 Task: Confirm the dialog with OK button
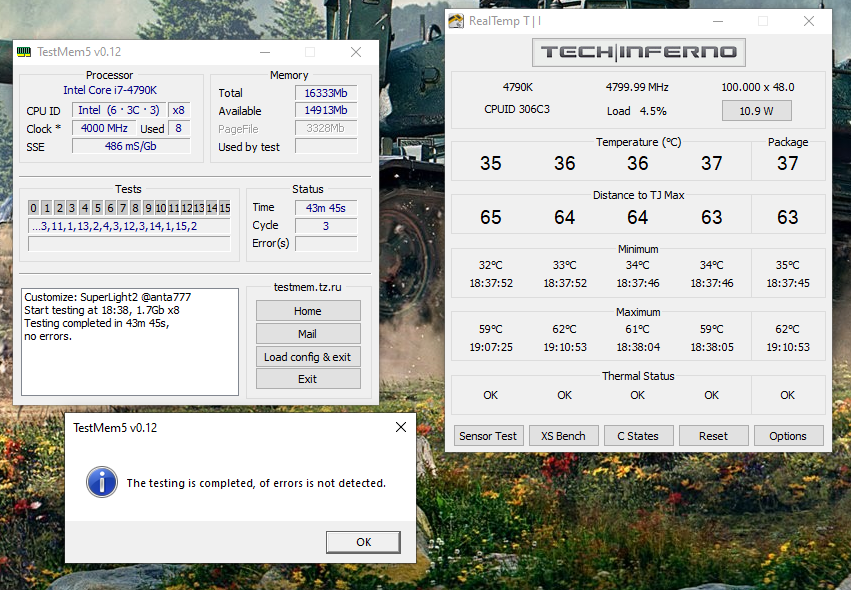363,542
